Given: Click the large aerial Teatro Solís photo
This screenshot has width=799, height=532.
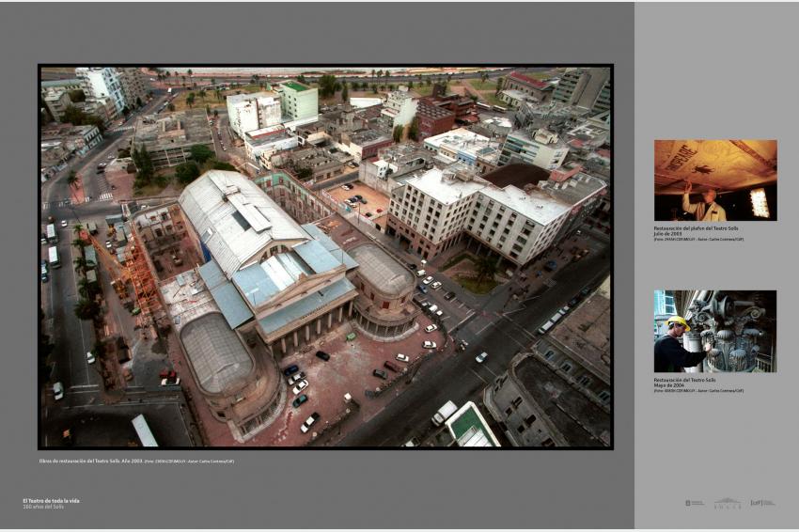Looking at the screenshot, I should 325,256.
